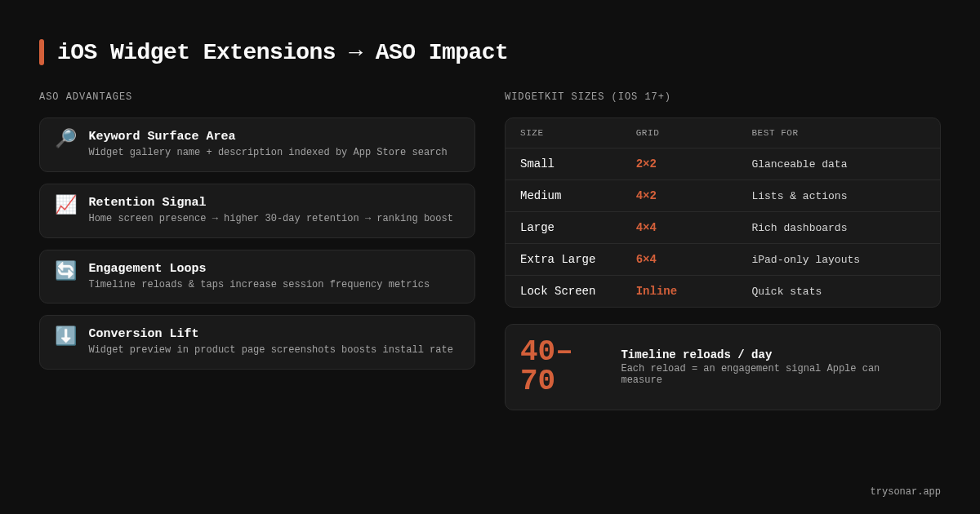Select the Conversion Lift heading

[144, 334]
